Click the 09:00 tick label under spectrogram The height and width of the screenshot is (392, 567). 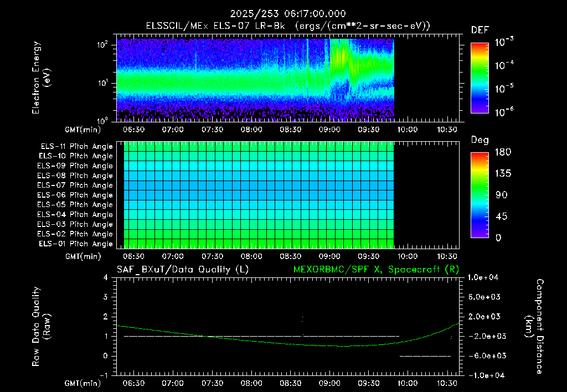(x=329, y=130)
